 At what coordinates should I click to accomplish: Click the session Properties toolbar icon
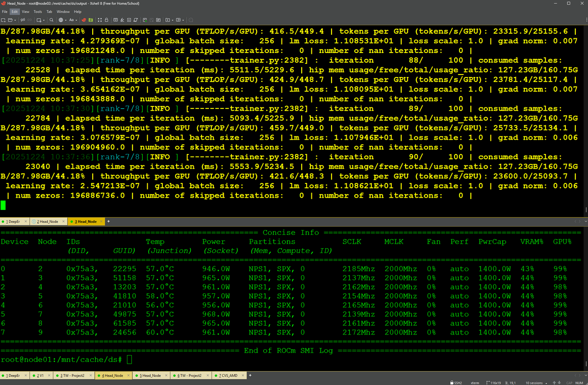[39, 20]
